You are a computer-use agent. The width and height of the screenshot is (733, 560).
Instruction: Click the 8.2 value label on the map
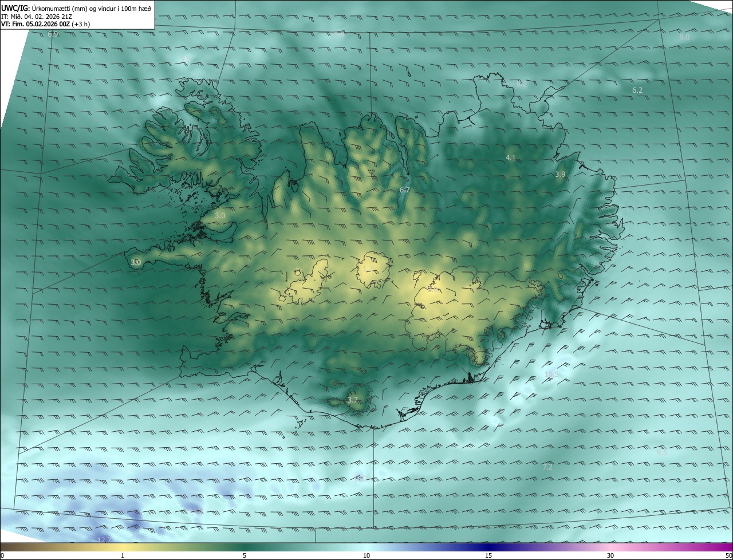point(522,84)
